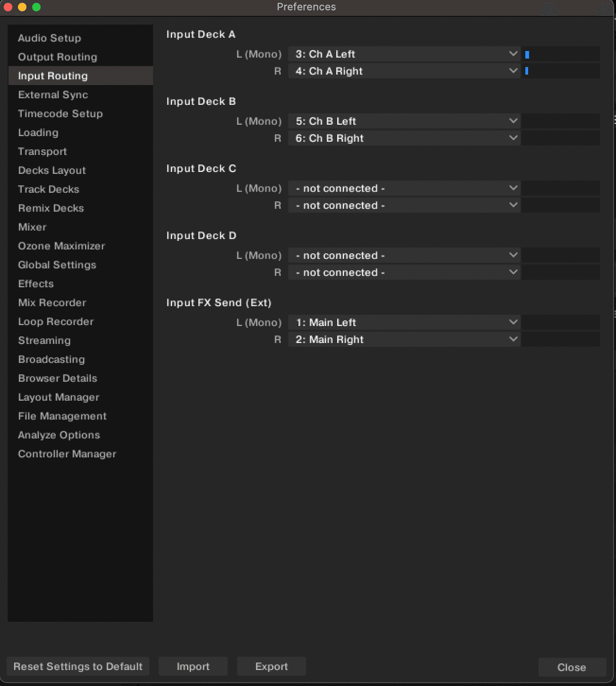Click the Export button

(x=272, y=666)
